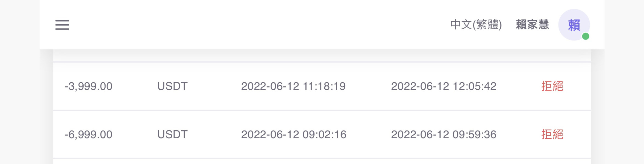
Task: Click the 2022-06-12 11:18:19 timestamp
Action: pos(293,86)
